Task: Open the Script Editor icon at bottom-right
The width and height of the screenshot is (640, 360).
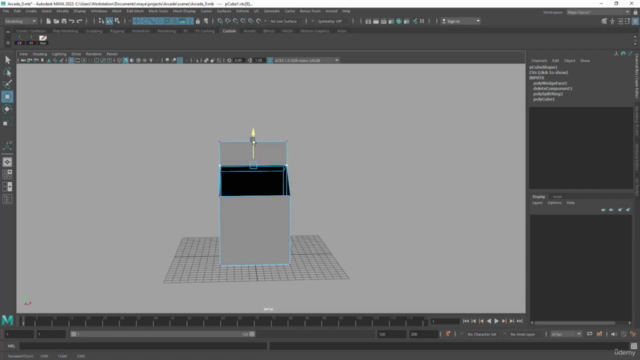Action: coord(633,346)
